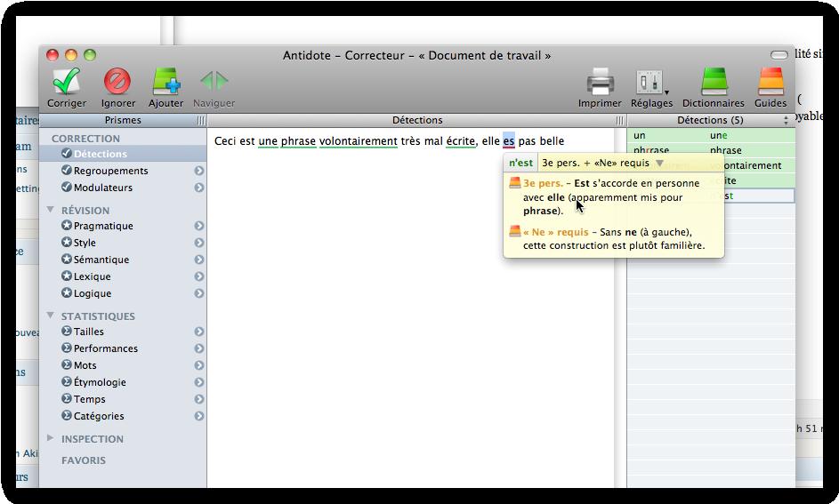
Task: Select the Performances statistics prism
Action: click(105, 348)
